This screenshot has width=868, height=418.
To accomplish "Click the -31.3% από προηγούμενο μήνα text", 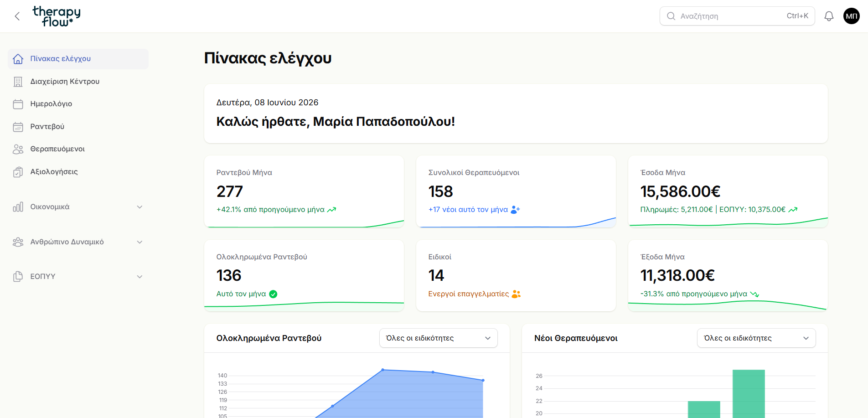I will click(x=694, y=294).
